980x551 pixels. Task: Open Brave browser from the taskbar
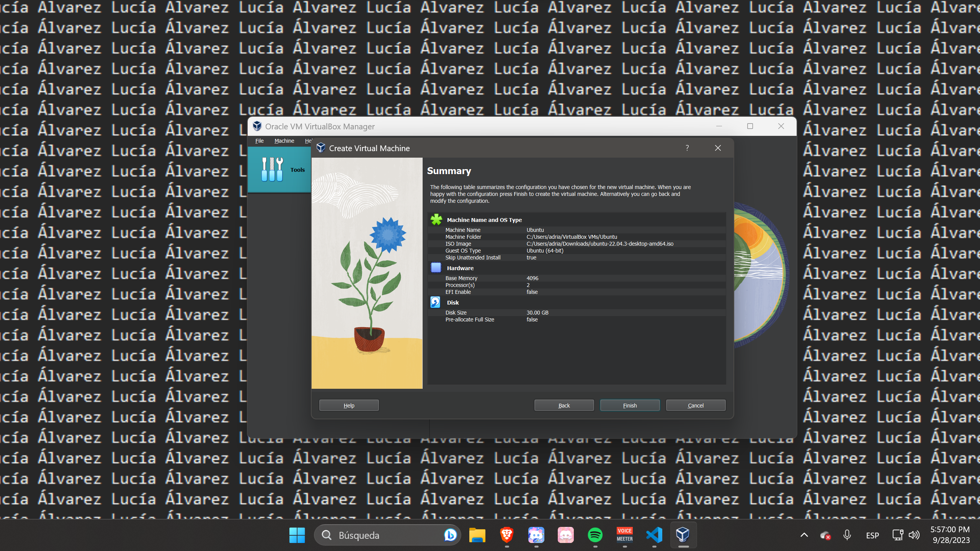point(506,535)
